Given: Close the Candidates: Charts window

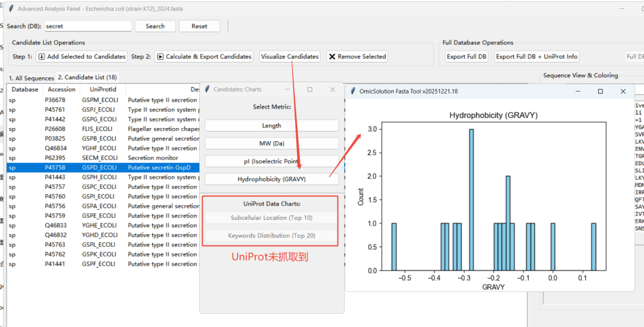Looking at the screenshot, I should click(x=333, y=89).
